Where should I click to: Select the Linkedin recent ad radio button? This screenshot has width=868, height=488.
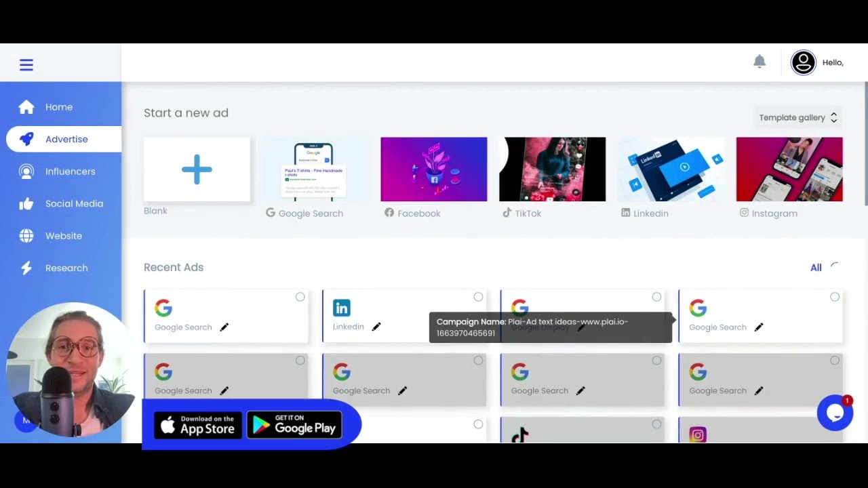(478, 297)
